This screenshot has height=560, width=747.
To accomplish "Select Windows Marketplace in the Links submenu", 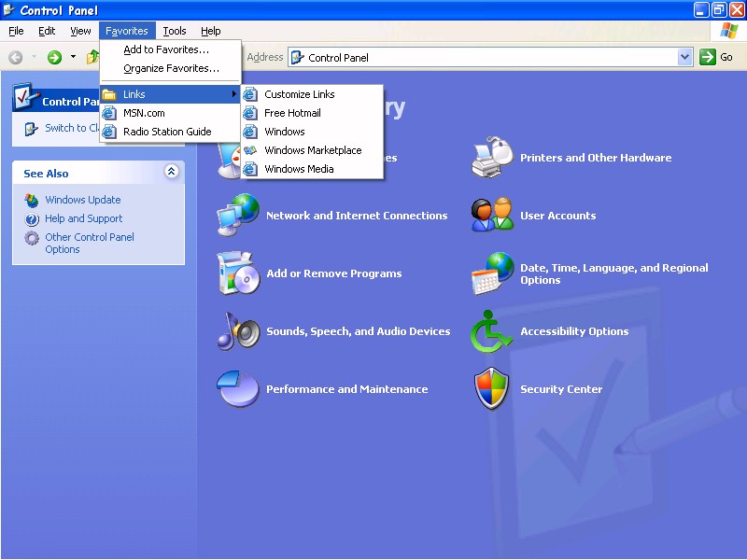I will click(x=313, y=150).
